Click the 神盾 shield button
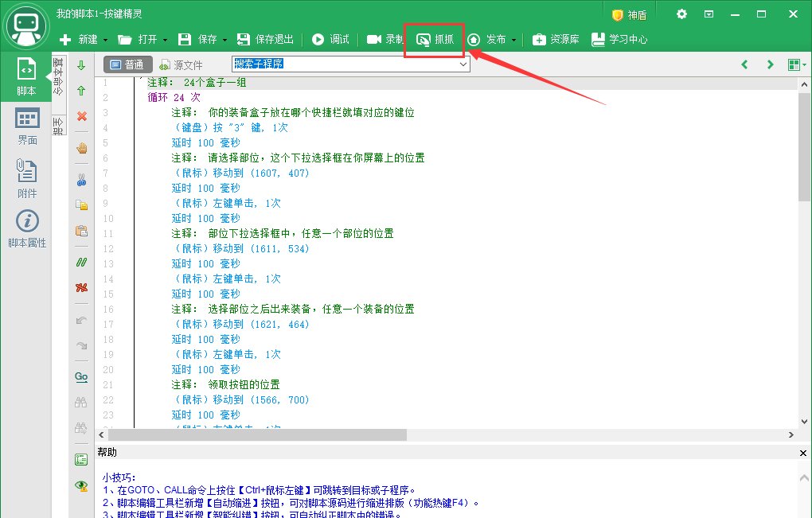The height and width of the screenshot is (518, 812). [x=629, y=14]
